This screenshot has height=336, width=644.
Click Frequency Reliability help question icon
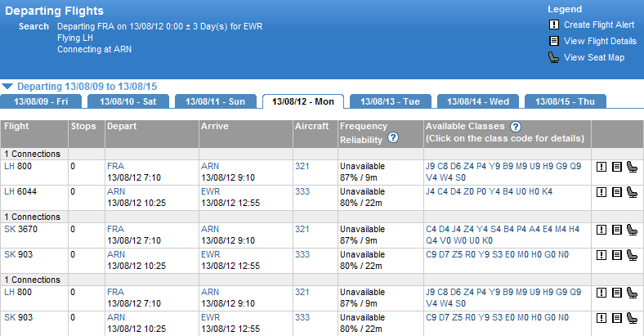[393, 138]
